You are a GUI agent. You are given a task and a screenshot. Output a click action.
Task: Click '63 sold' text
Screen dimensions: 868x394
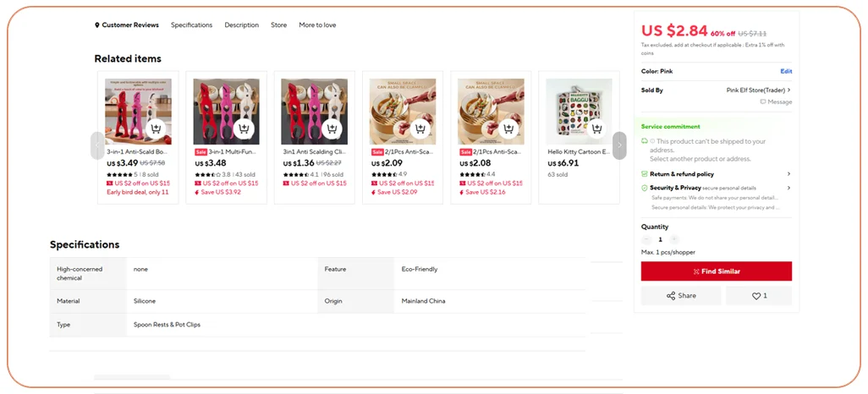558,175
